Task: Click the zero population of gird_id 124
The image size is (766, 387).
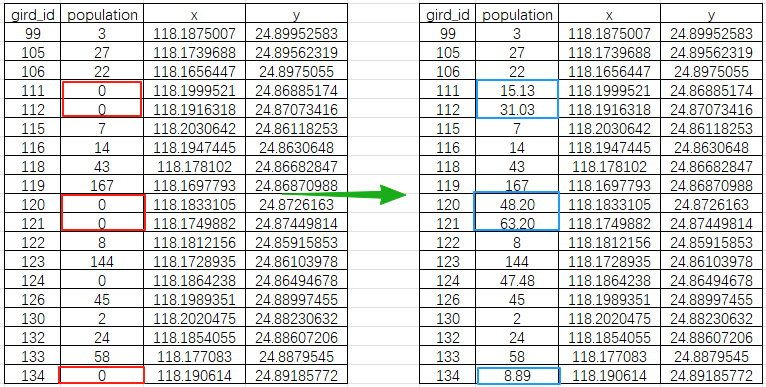Action: [x=102, y=280]
